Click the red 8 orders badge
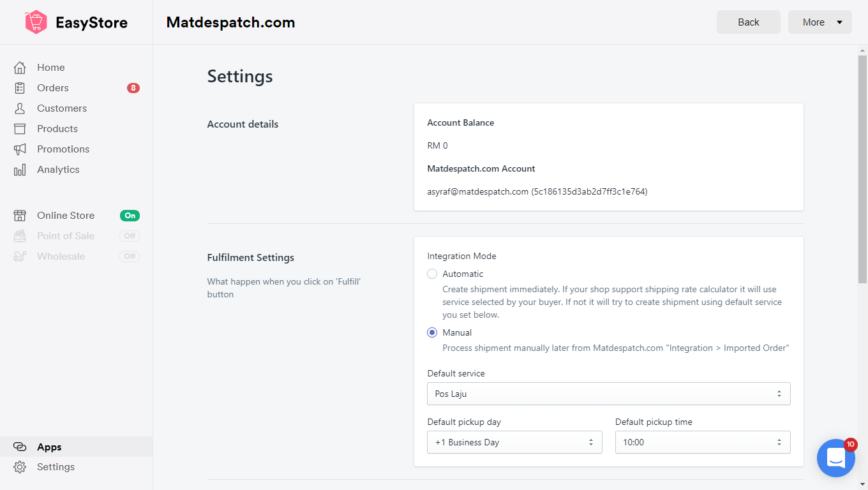This screenshot has width=868, height=490. (133, 88)
